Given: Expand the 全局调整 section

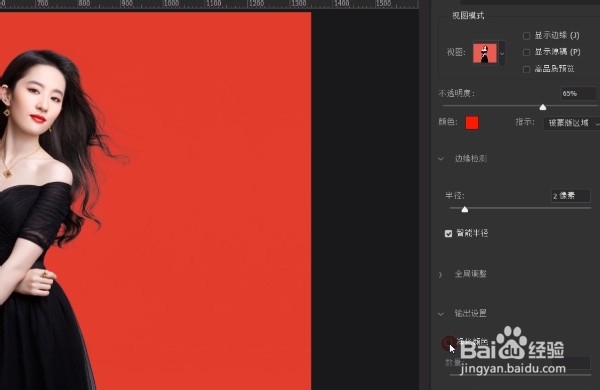Looking at the screenshot, I should pyautogui.click(x=440, y=274).
